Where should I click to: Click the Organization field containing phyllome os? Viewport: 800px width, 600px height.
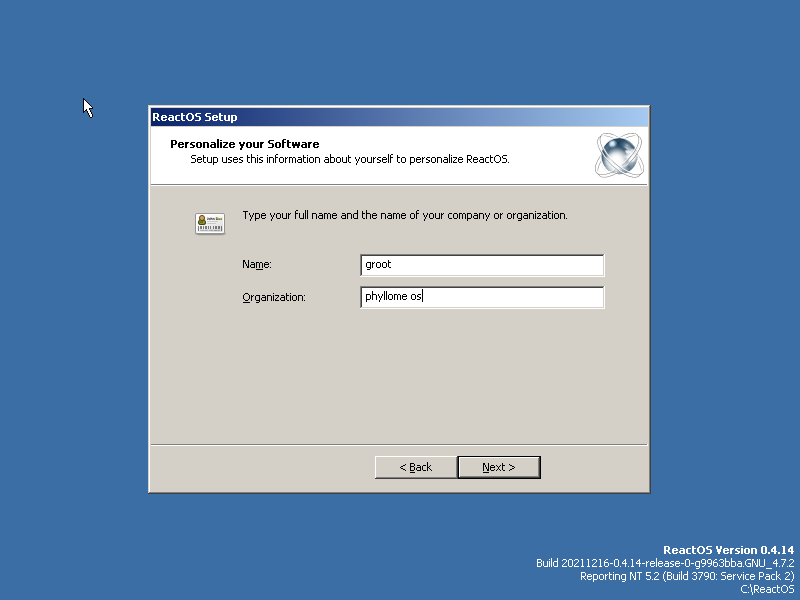482,297
